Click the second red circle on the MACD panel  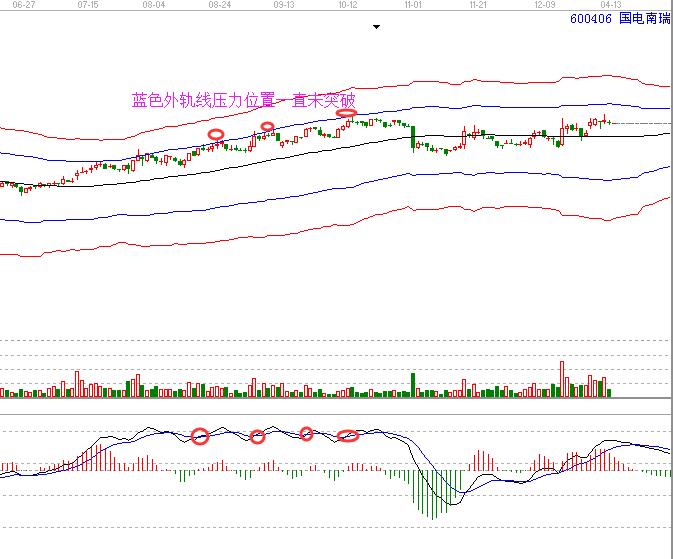pos(257,436)
